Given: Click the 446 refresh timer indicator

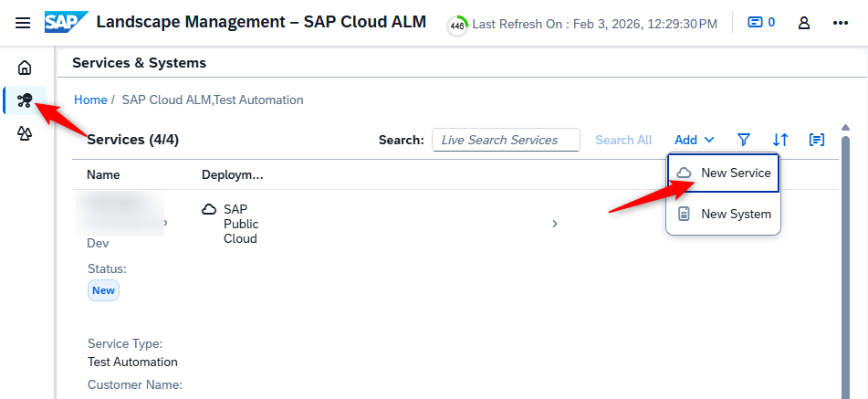Looking at the screenshot, I should point(457,26).
